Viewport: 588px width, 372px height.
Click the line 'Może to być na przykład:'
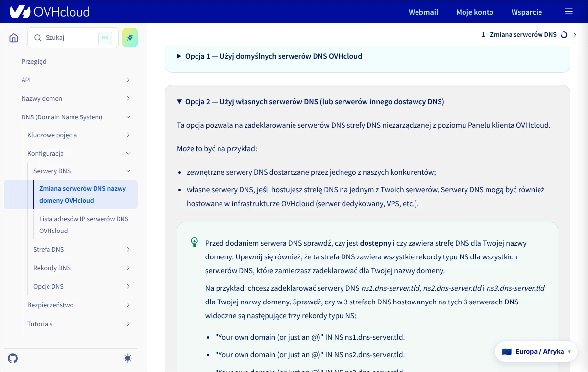217,148
